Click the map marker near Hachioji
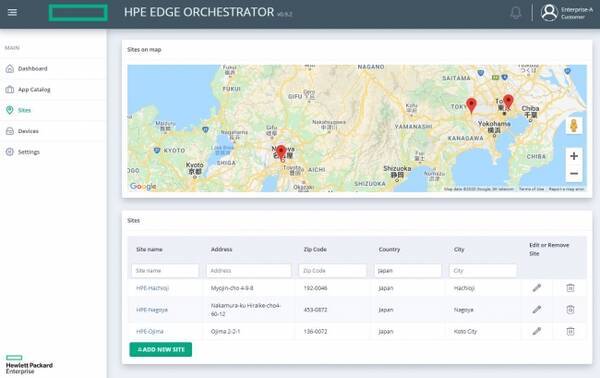The width and height of the screenshot is (600, 378). pos(471,105)
